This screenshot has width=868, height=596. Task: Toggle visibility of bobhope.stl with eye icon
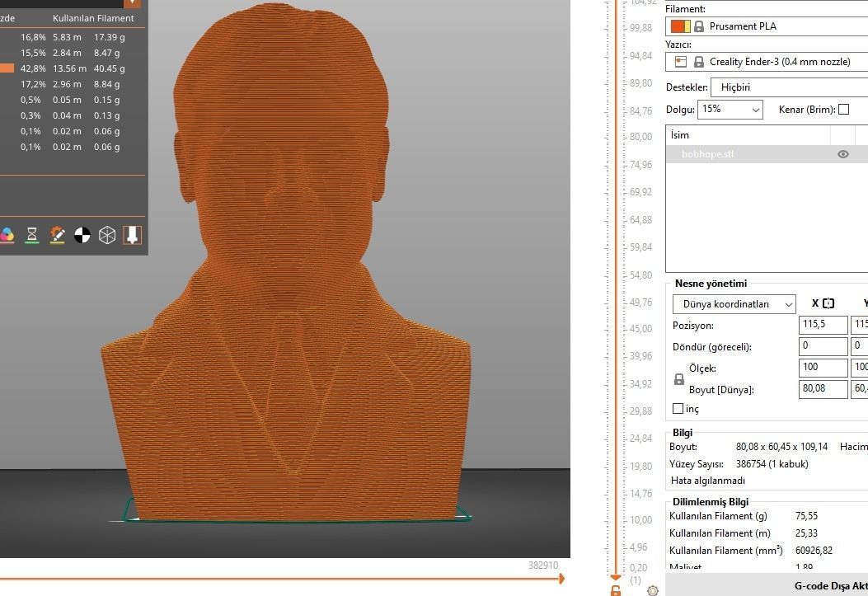pyautogui.click(x=842, y=154)
